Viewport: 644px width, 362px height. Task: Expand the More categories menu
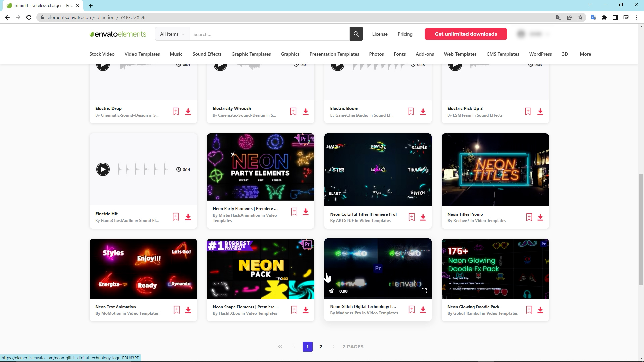pyautogui.click(x=585, y=54)
